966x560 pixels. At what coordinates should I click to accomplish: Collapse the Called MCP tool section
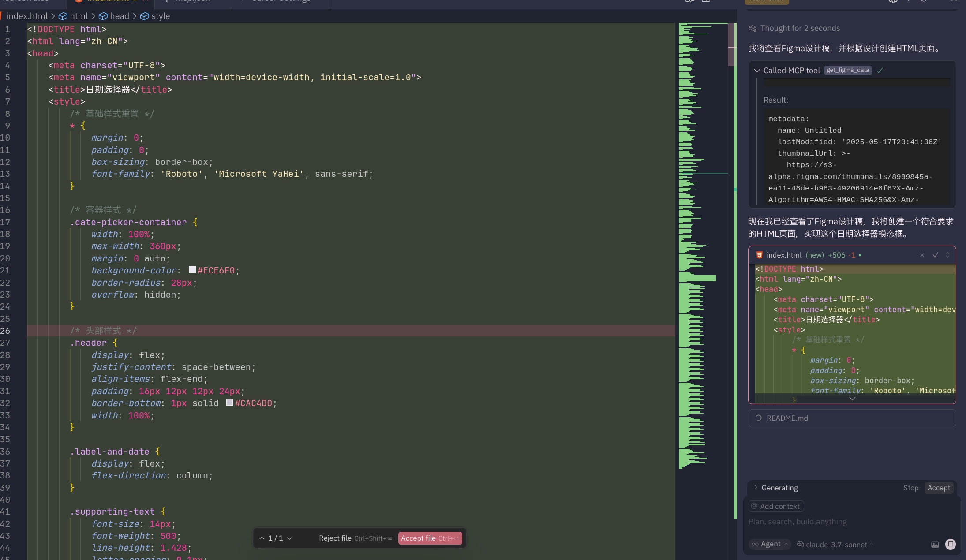757,71
